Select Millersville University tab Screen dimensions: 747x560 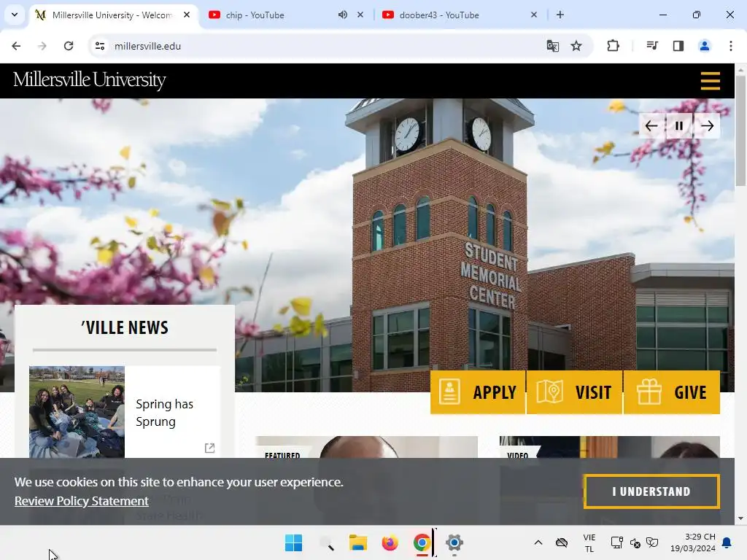point(112,15)
